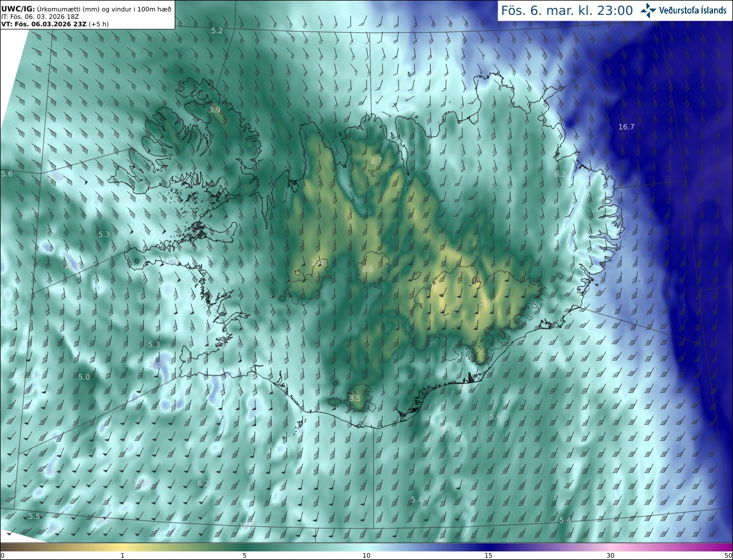Screen dimensions: 733x560
Task: Click the 5.5 value on the map
Action: click(34, 516)
